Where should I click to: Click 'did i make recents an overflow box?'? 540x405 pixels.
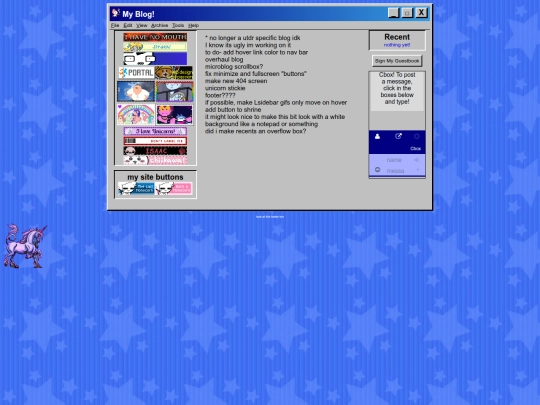[256, 131]
